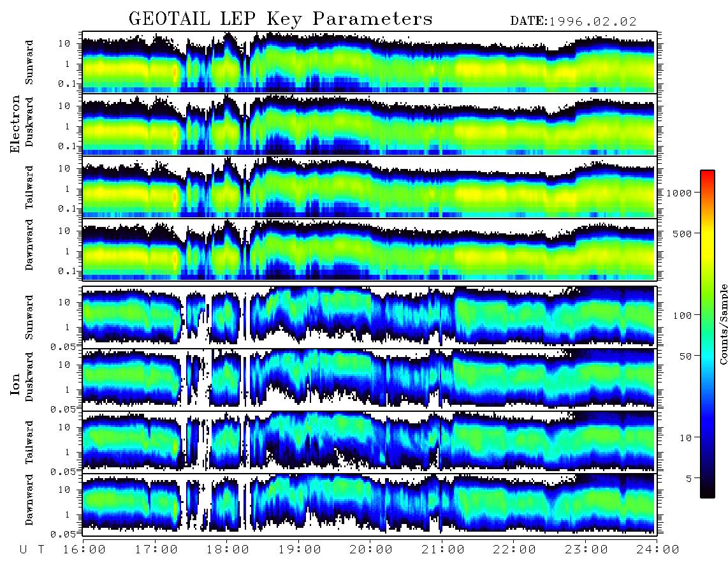Click the "Tailward" label of the Electron group

(29, 187)
